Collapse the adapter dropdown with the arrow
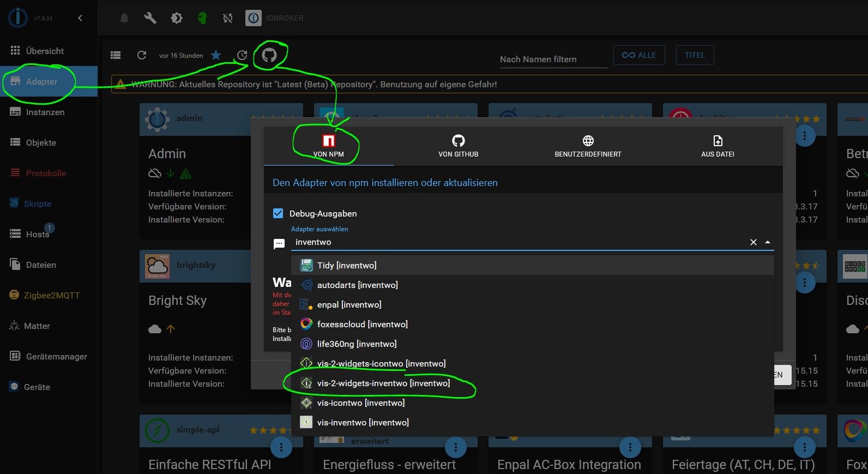Viewport: 868px width, 474px height. click(x=768, y=242)
